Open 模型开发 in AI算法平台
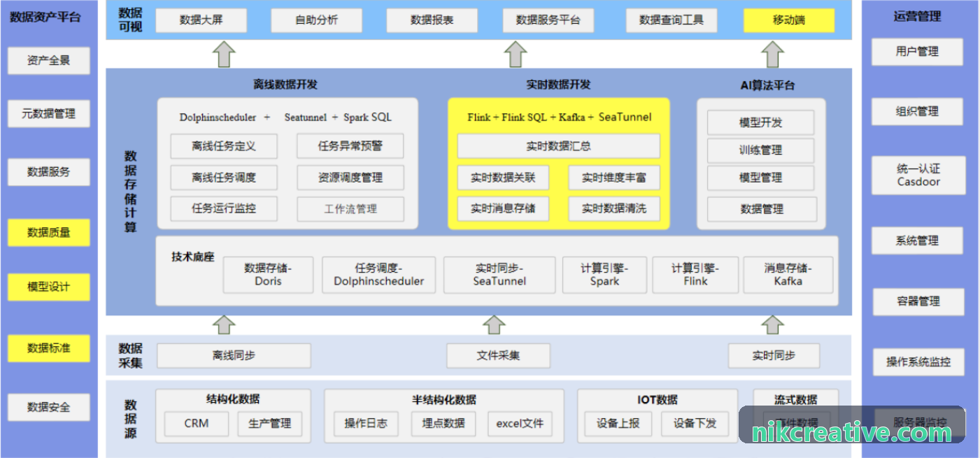 (761, 122)
